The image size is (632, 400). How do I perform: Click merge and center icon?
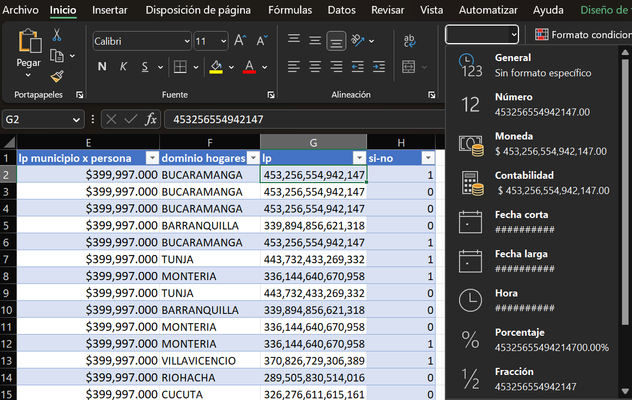[409, 67]
